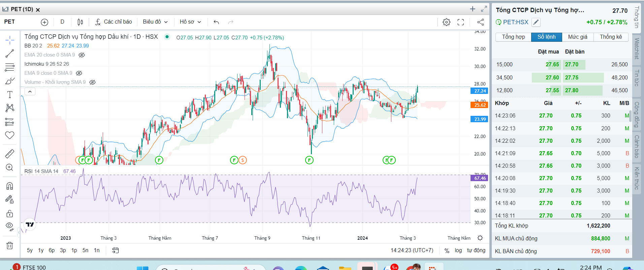Select the 3p time range

[x=63, y=250]
